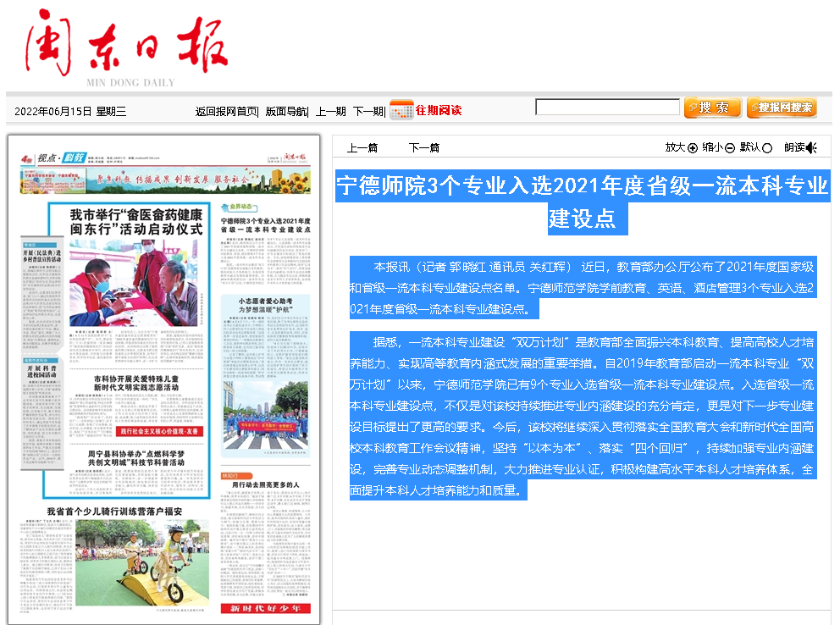
Task: Open the 畲医畲药健康闽东行 article on page thumbnail
Action: tap(135, 222)
